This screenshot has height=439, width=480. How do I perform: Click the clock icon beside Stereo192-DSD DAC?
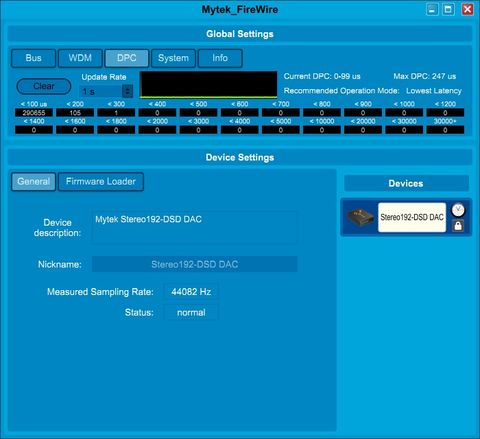pos(458,210)
